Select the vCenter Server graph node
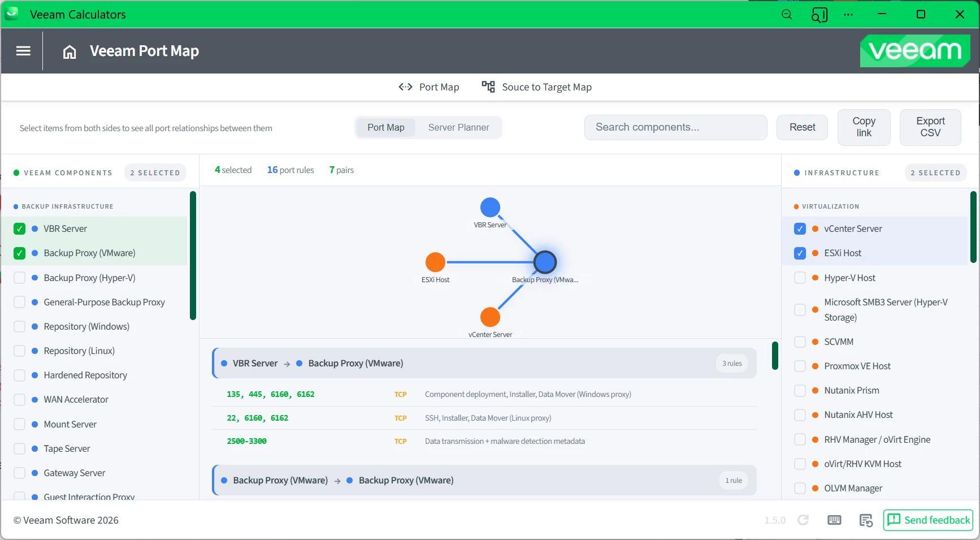This screenshot has width=980, height=540. [490, 317]
